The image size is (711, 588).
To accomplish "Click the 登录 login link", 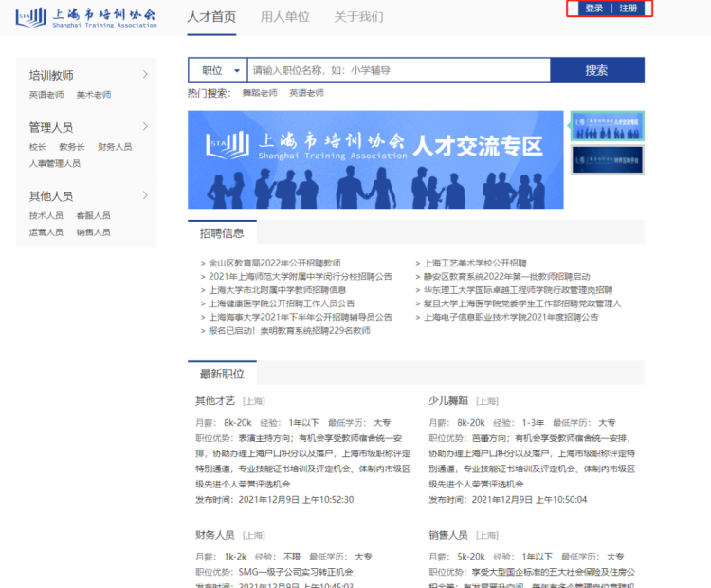I will point(593,9).
